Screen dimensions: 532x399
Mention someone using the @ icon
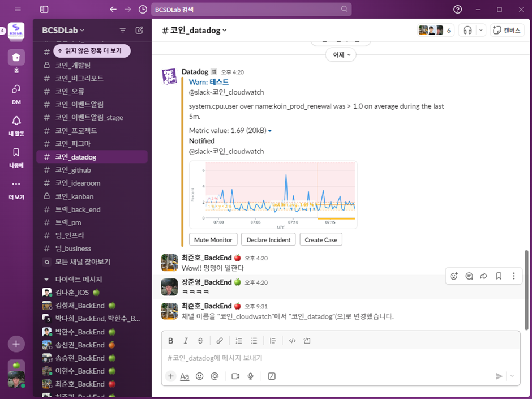pos(214,376)
